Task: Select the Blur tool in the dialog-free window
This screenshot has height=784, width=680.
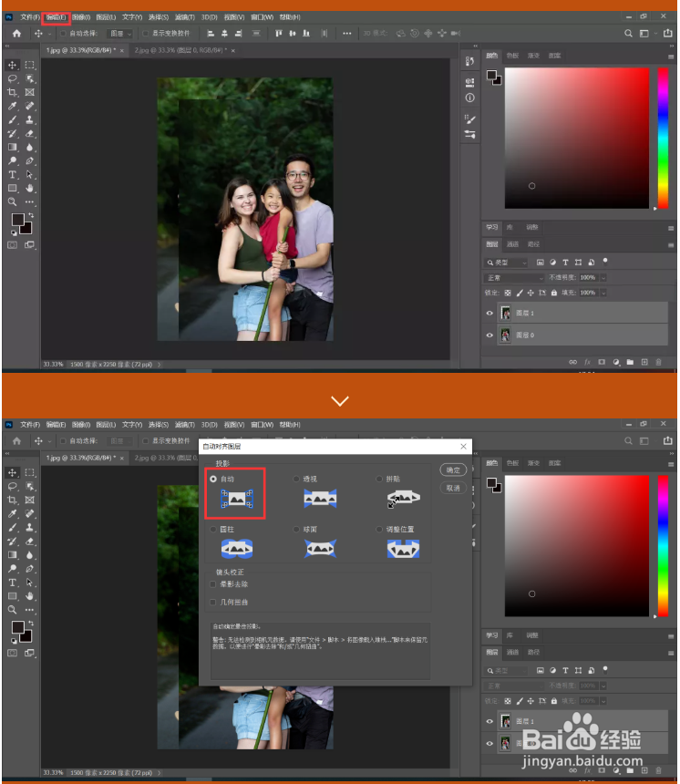Action: pyautogui.click(x=30, y=147)
